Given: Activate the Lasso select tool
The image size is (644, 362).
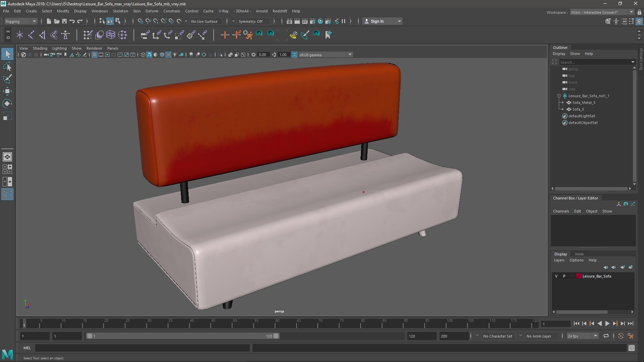Looking at the screenshot, I should point(7,66).
